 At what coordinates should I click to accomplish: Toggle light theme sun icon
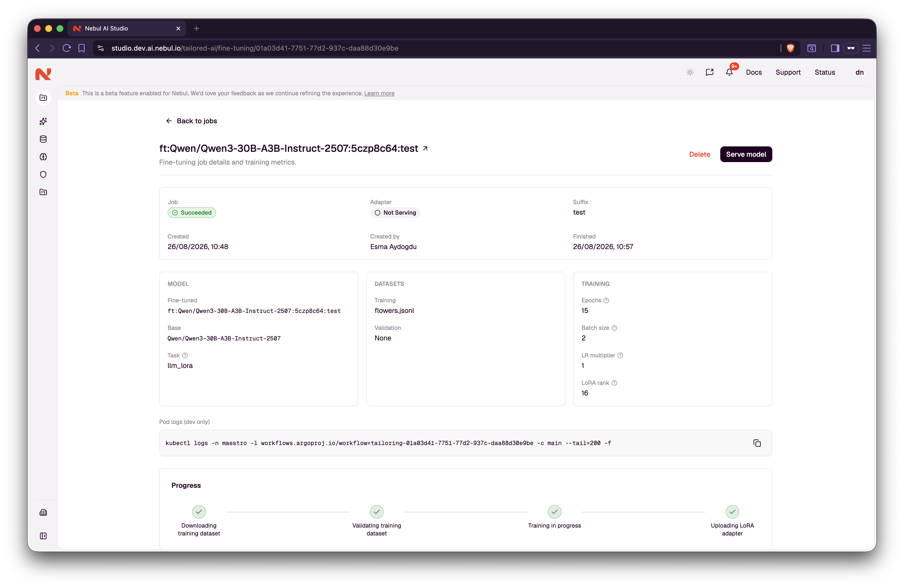(x=690, y=72)
